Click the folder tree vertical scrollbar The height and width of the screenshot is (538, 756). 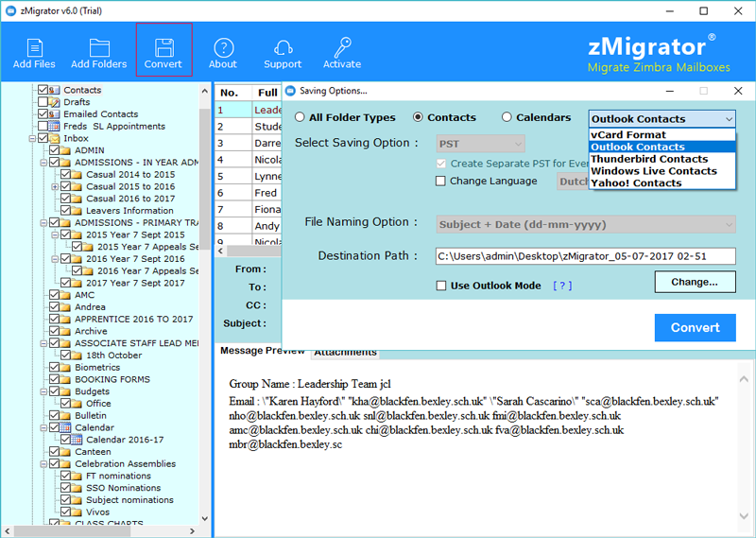204,304
